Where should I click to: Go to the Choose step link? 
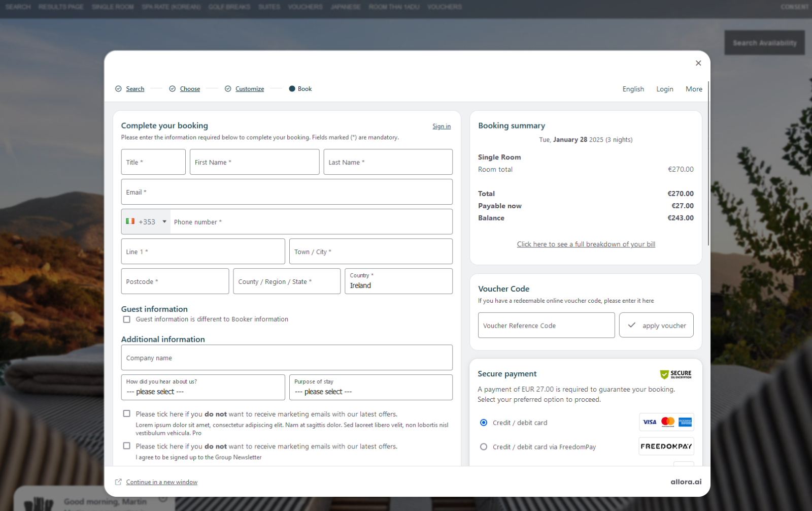(x=190, y=89)
